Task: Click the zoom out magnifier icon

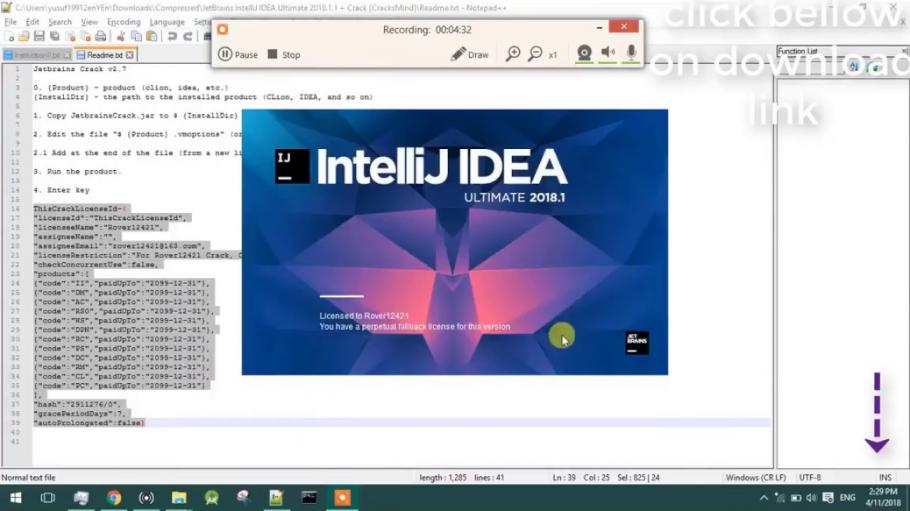Action: 536,54
